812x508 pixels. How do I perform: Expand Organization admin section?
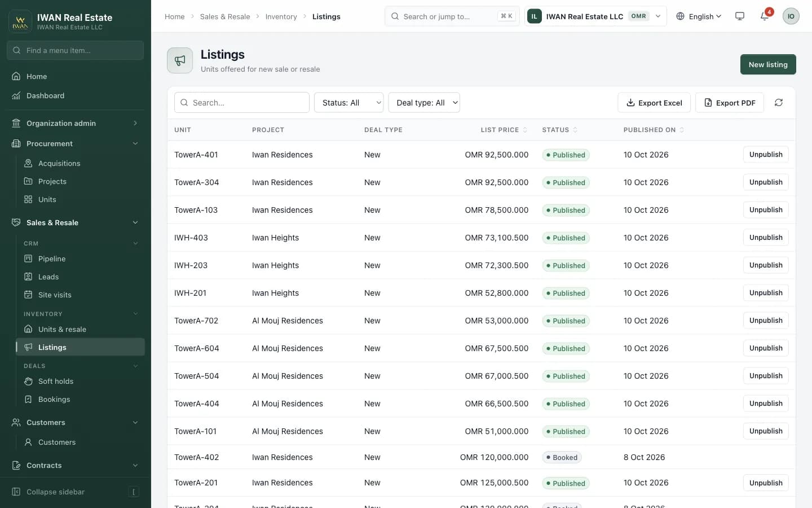pos(76,123)
